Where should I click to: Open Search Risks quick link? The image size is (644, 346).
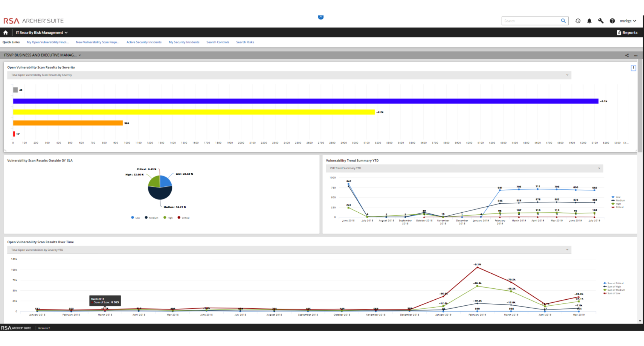click(x=245, y=42)
